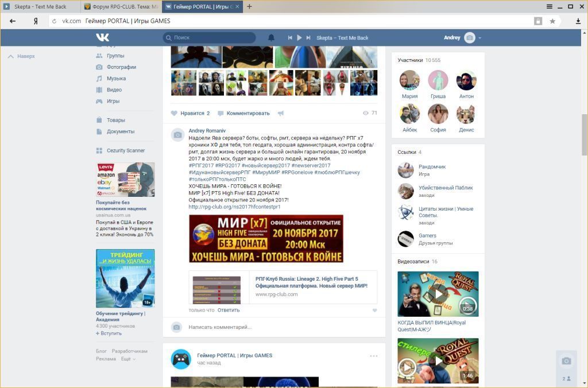This screenshot has height=388, width=588.
Task: Open the Andrey Romaniv author link
Action: point(207,130)
